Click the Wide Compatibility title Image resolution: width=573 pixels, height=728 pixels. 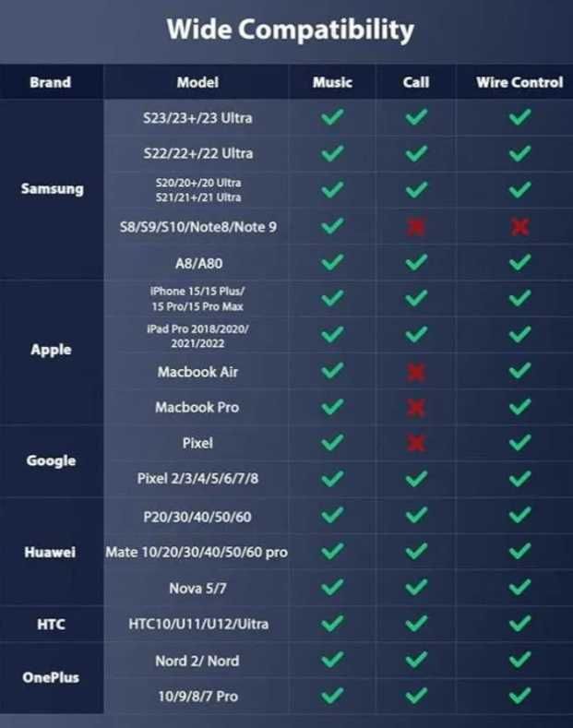point(291,30)
